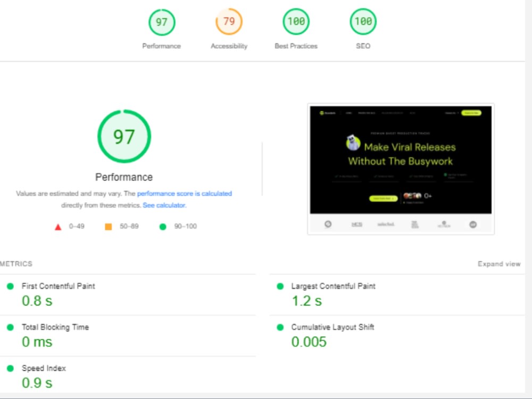532x399 pixels.
Task: Open the 'See calculator' link
Action: (164, 205)
